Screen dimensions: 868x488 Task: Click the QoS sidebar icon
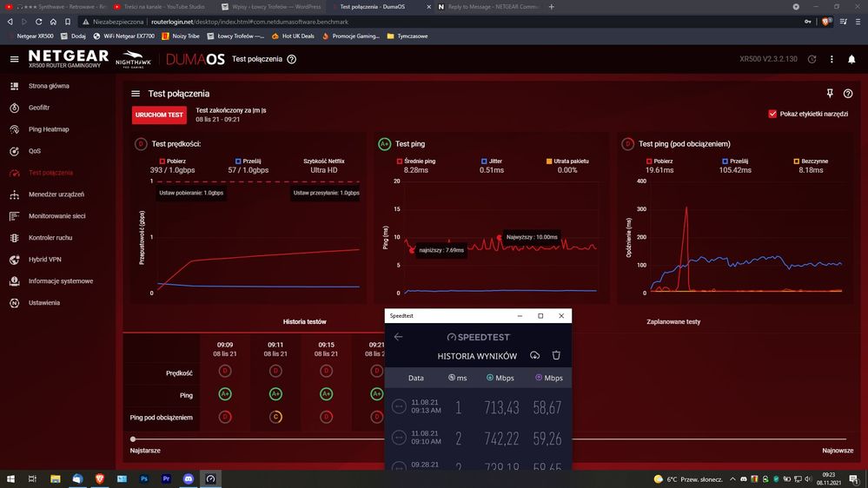[x=15, y=150]
